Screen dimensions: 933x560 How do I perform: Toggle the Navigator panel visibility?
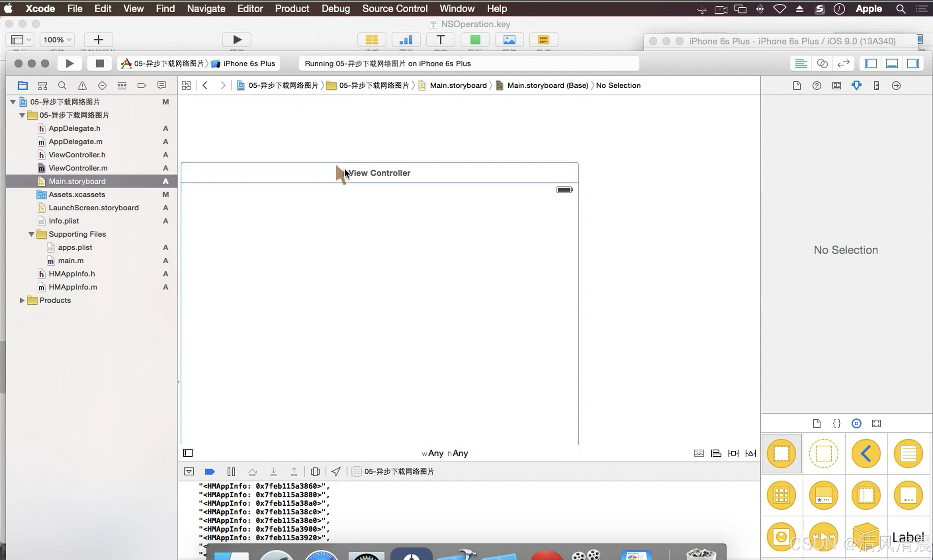[x=871, y=63]
